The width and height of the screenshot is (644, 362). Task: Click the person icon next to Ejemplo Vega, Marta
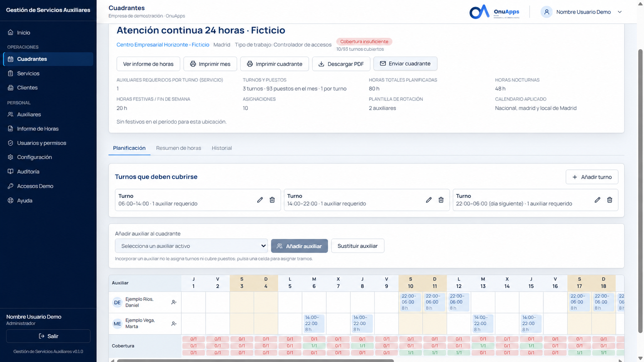coord(174,324)
